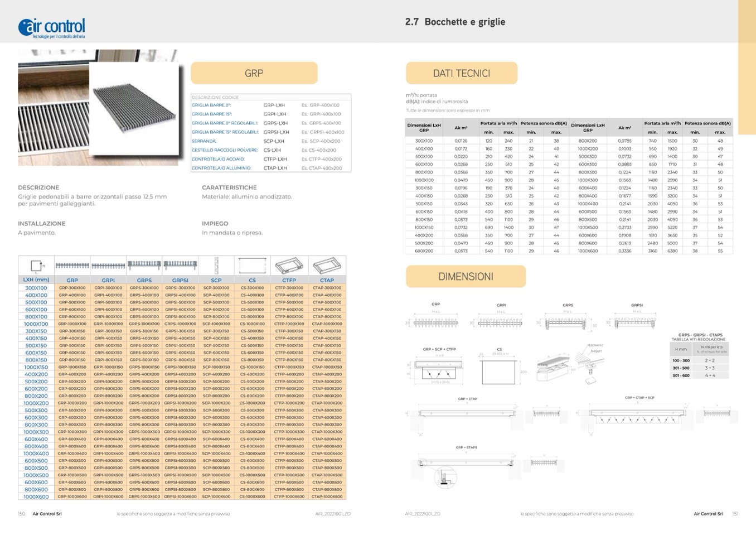Select the yellow GRP section heading

tap(254, 73)
